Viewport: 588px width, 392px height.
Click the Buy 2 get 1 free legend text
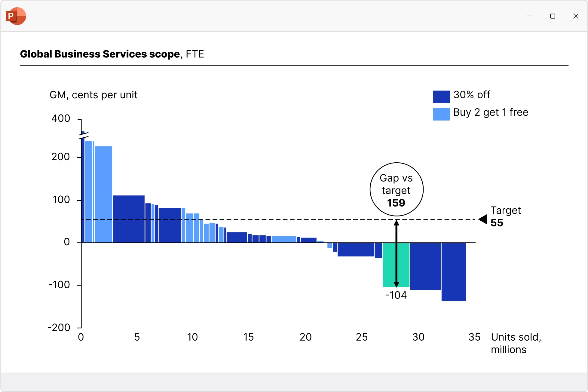pos(491,112)
